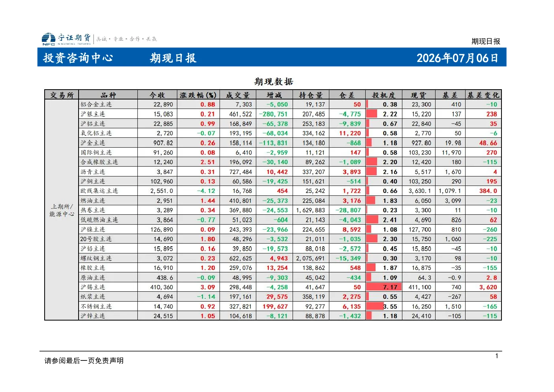
Task: Click the 沪铜主连 spot price 103,250
Action: pos(420,181)
